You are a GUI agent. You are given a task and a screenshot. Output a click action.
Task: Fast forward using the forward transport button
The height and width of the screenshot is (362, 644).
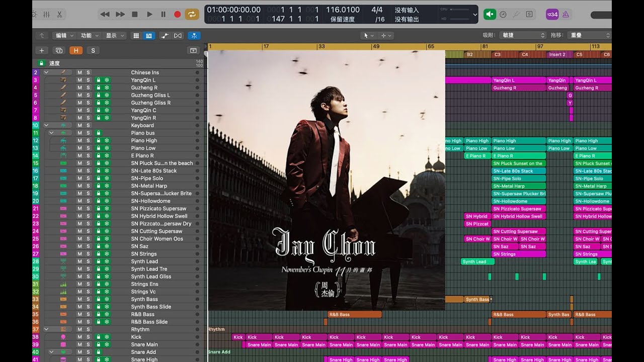click(120, 15)
